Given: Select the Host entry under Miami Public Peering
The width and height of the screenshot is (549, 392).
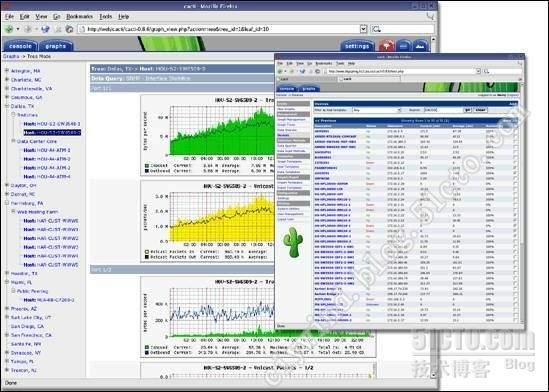Looking at the screenshot, I should tap(49, 300).
